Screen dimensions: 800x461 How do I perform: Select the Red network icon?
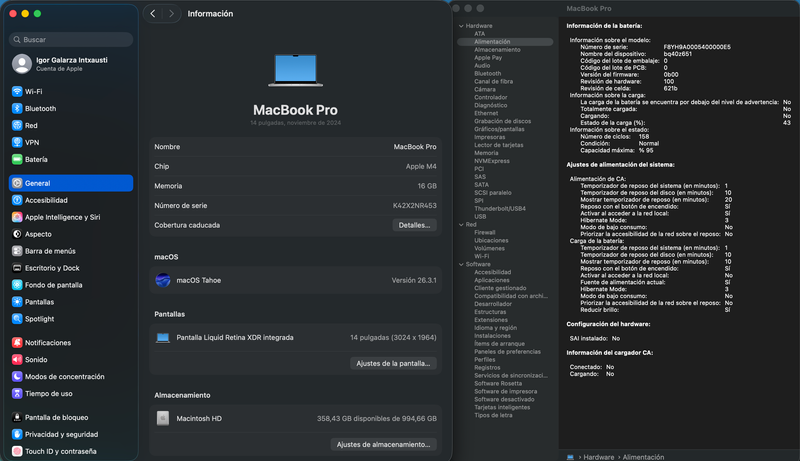17,125
